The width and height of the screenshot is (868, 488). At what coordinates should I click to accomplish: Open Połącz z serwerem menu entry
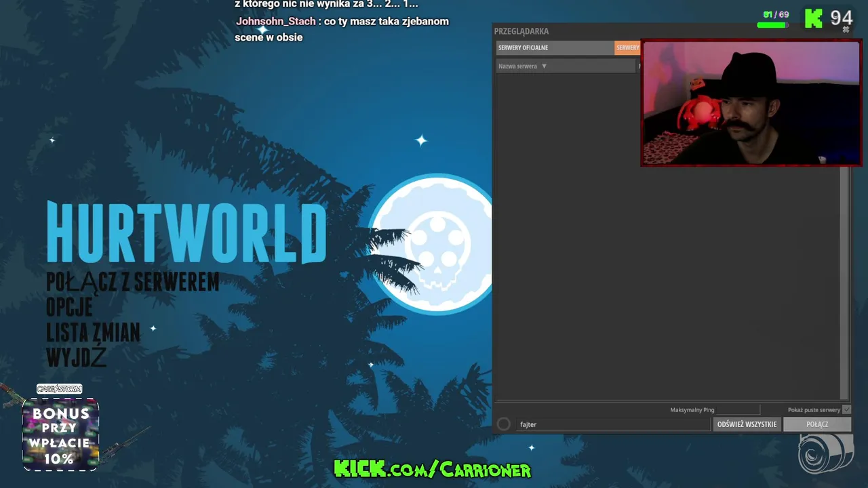133,282
